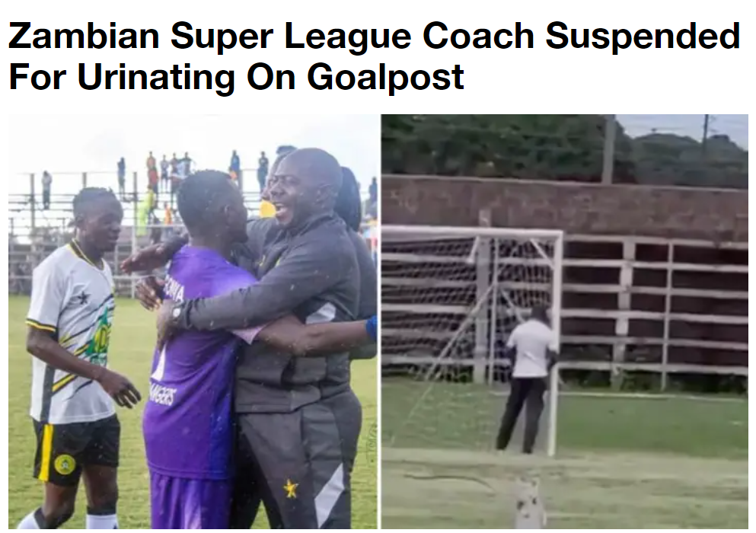Click the purple shorts of the hugging player
The width and height of the screenshot is (756, 533).
pyautogui.click(x=192, y=502)
